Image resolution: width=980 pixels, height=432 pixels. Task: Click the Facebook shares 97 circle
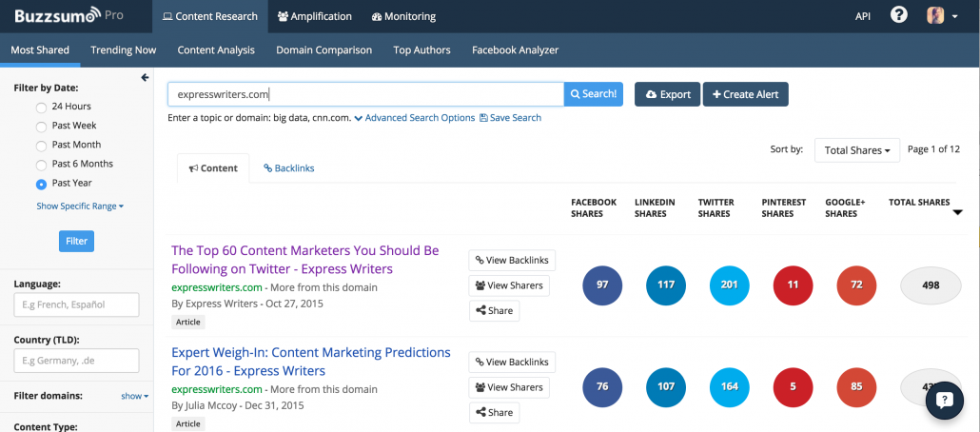[602, 285]
